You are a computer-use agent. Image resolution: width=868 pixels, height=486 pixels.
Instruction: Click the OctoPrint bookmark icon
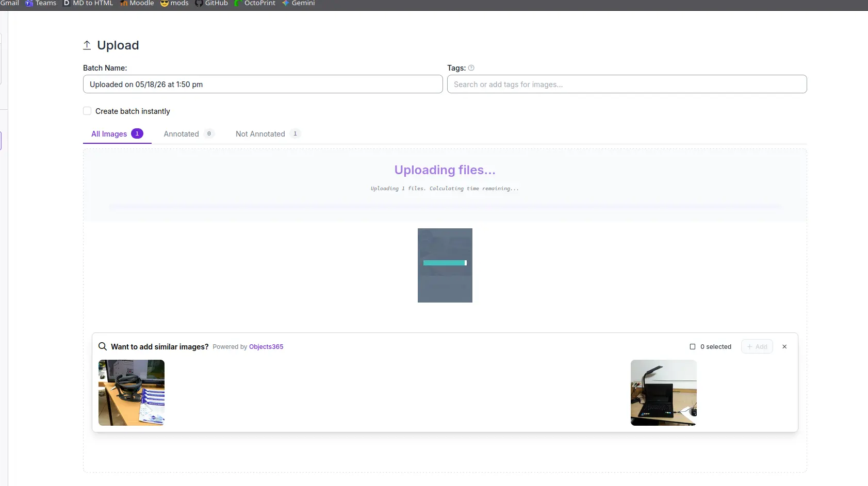(238, 3)
